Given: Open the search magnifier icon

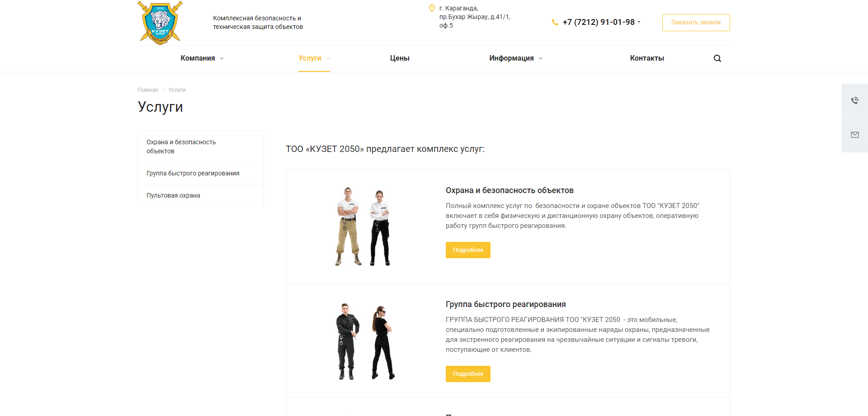Looking at the screenshot, I should 717,58.
